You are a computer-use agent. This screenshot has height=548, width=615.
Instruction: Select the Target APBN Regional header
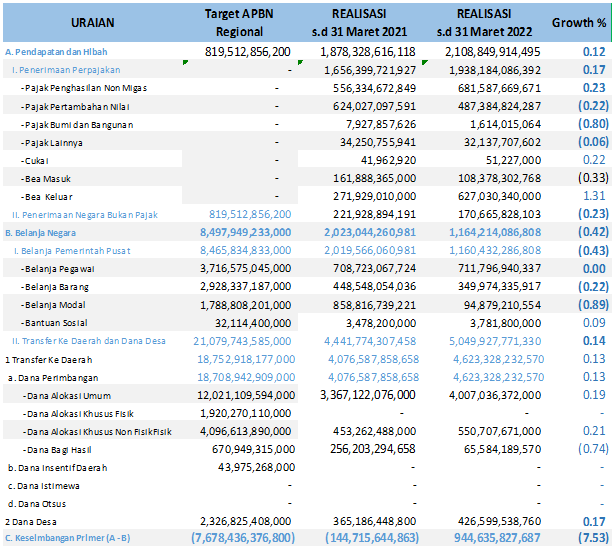(x=247, y=22)
